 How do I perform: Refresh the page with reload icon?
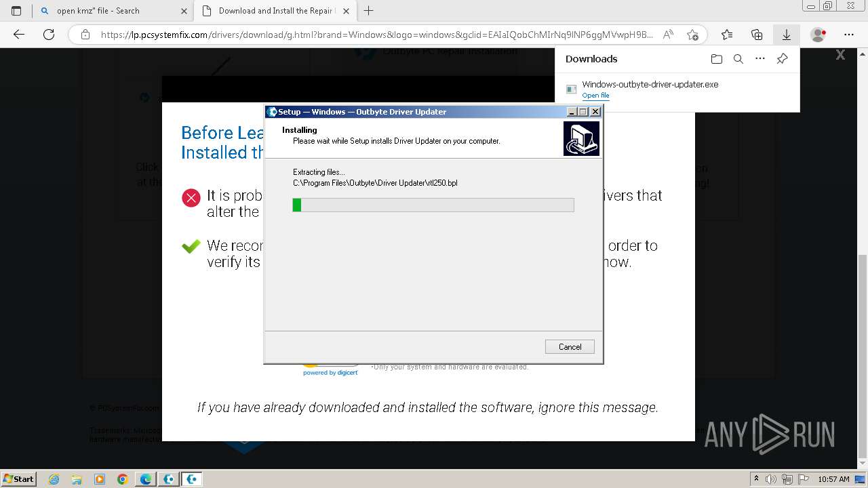[49, 35]
